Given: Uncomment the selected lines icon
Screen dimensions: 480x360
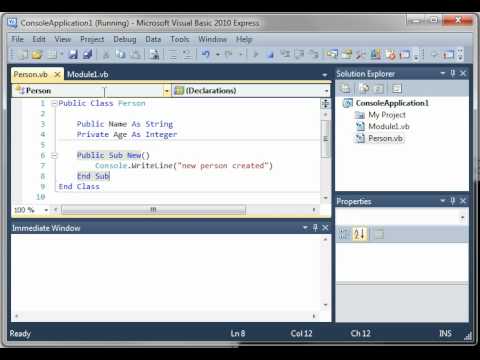Looking at the screenshot, I should [x=187, y=54].
